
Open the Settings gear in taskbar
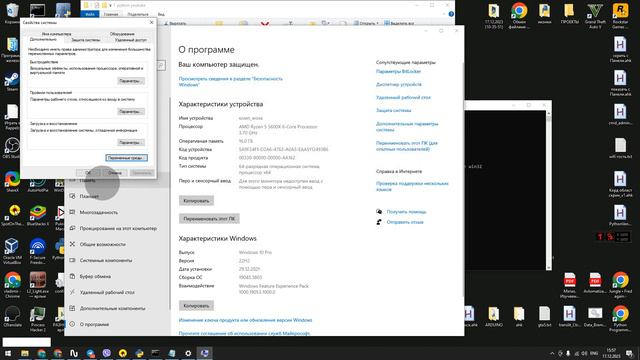coord(188,353)
